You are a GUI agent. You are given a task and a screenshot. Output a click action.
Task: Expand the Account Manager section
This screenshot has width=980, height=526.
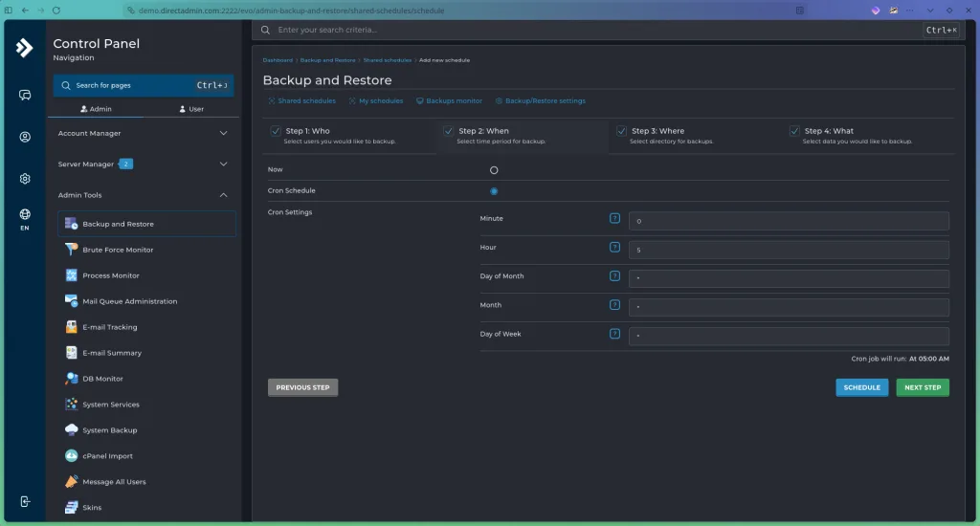pos(144,133)
